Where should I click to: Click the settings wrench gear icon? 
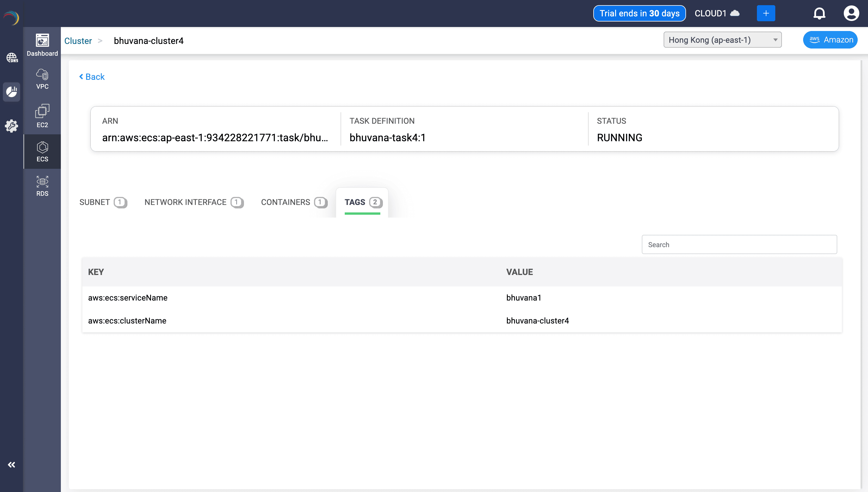[11, 126]
